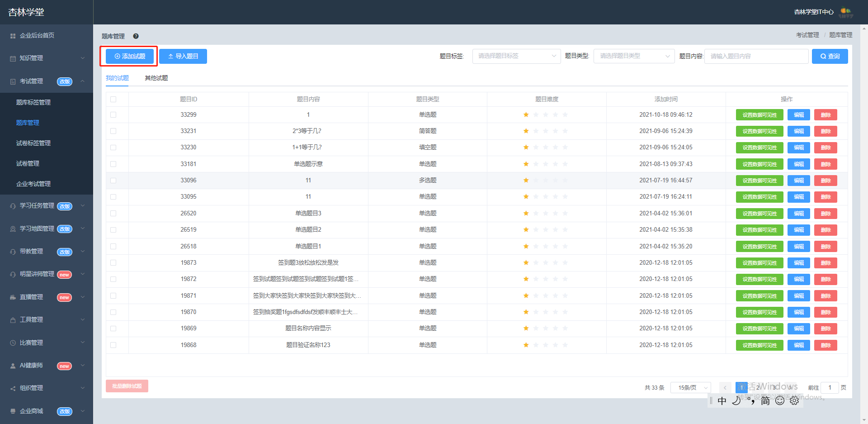Open the 题目类型 dropdown
This screenshot has width=868, height=424.
(634, 56)
